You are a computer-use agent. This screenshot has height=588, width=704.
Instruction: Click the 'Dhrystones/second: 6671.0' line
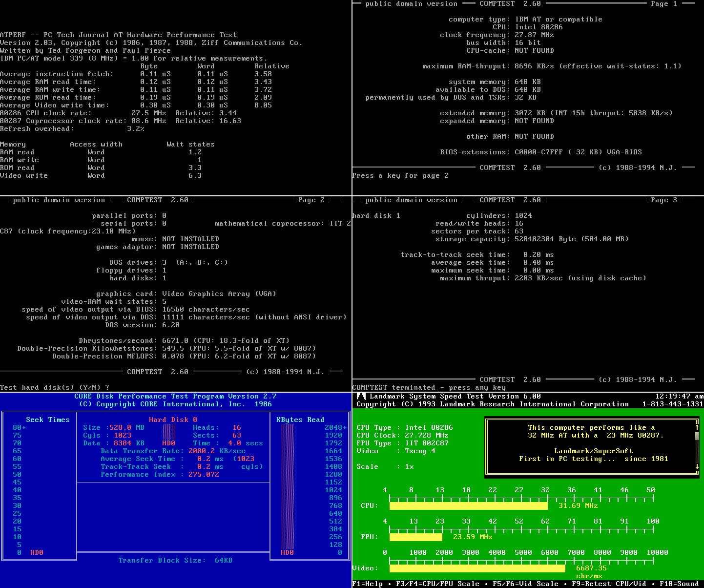point(184,340)
